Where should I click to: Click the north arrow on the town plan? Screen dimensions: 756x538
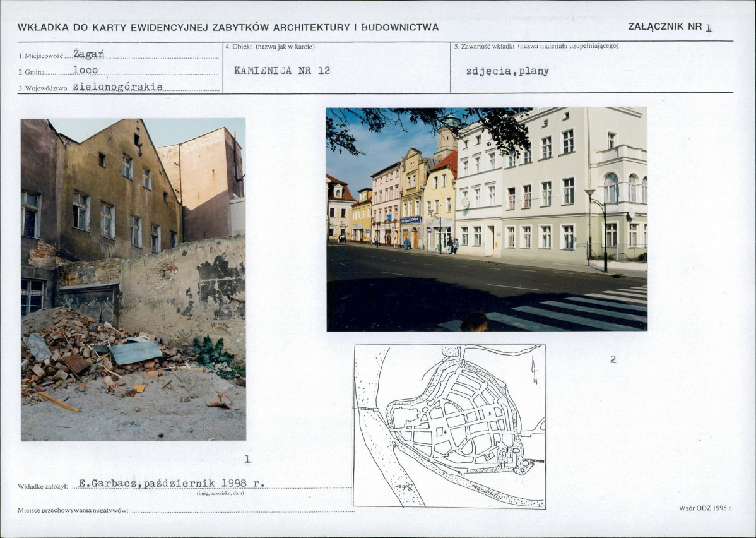(x=535, y=370)
